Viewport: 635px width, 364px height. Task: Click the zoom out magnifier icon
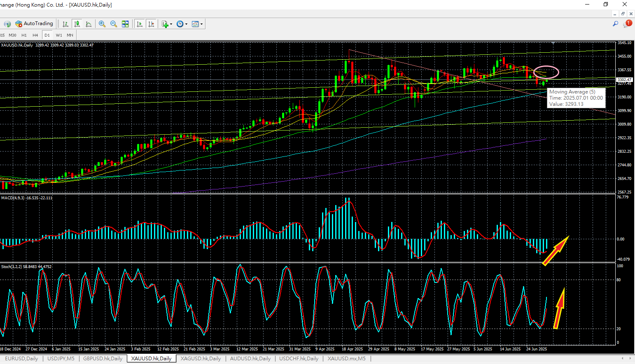pyautogui.click(x=114, y=24)
